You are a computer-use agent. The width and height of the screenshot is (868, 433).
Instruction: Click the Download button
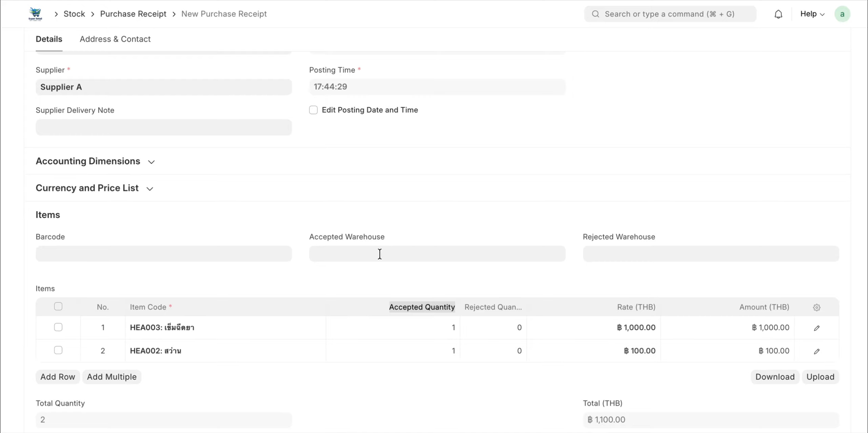(x=775, y=377)
